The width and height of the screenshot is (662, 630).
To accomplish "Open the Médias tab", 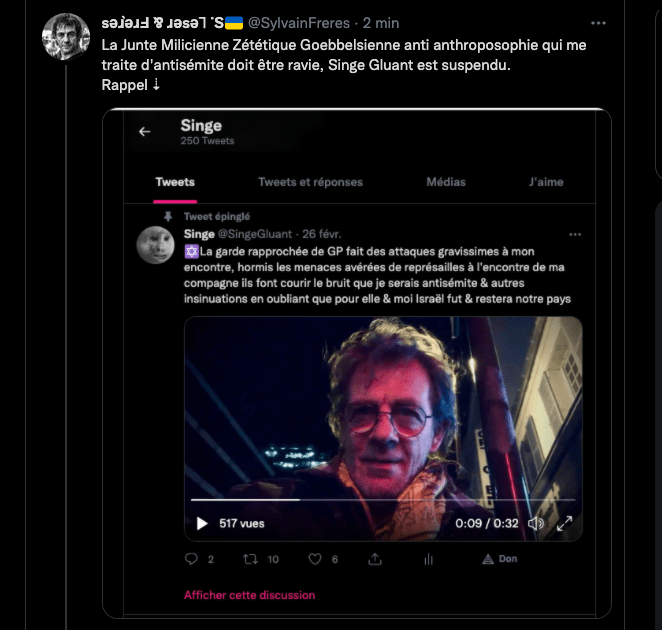I will tap(445, 182).
